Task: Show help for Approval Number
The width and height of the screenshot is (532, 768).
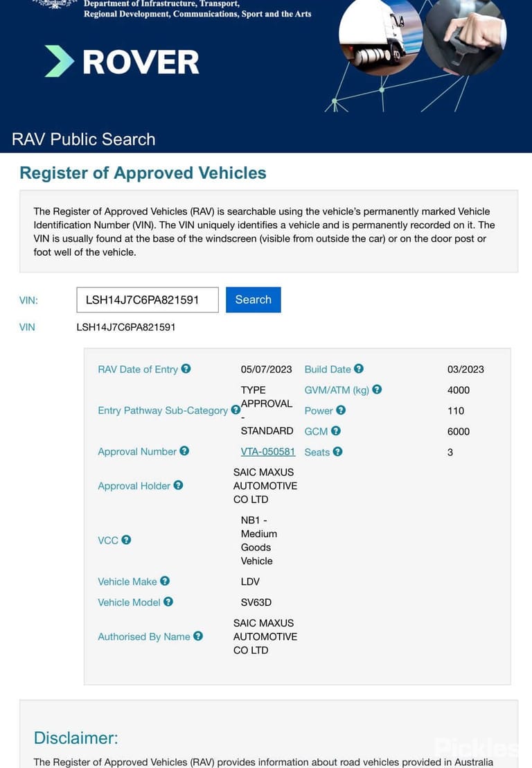Action: (184, 451)
